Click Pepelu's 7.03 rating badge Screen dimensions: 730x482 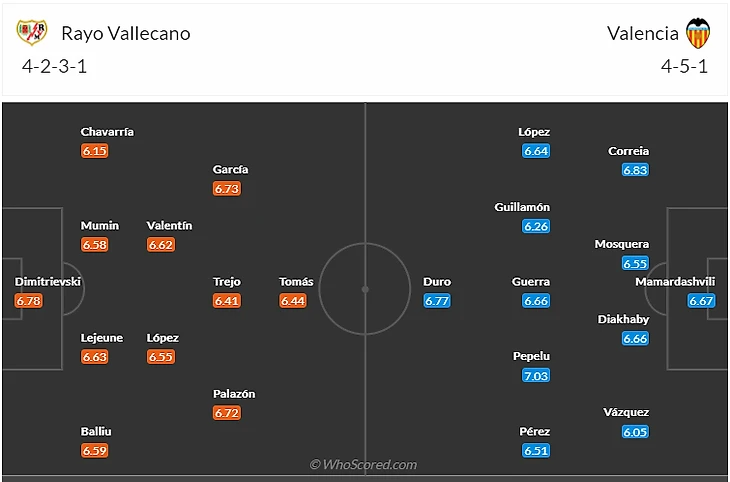(x=536, y=376)
